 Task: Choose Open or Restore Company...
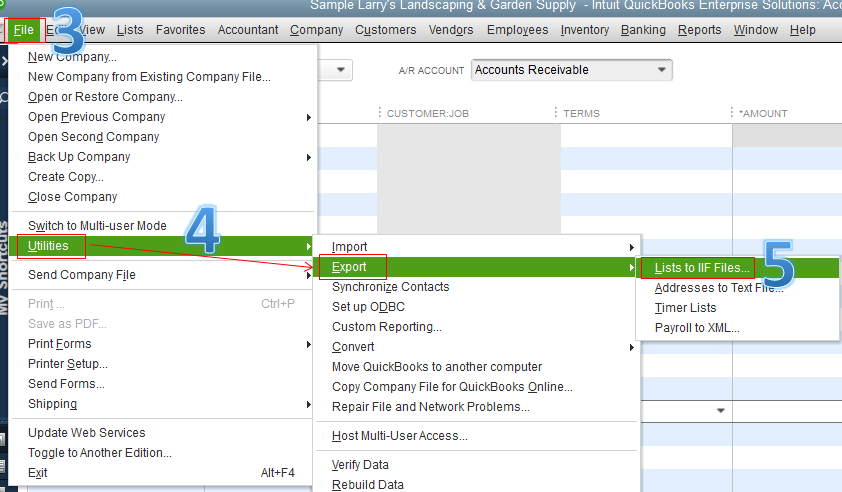point(105,97)
